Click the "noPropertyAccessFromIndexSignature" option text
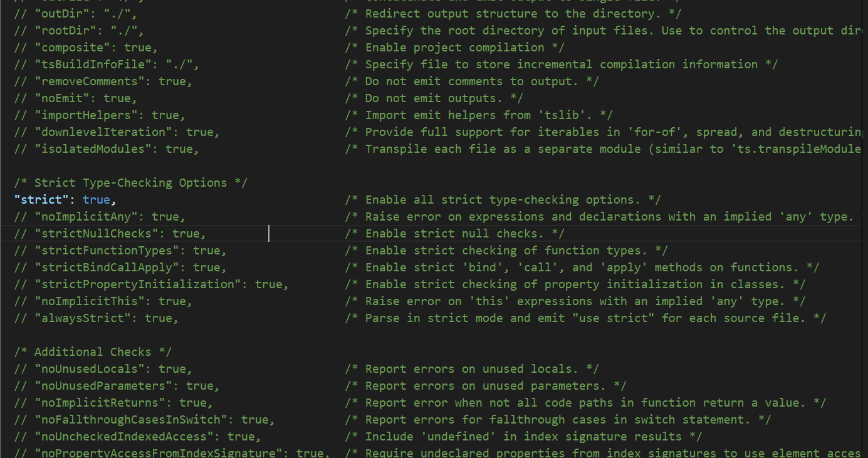 (x=172, y=452)
